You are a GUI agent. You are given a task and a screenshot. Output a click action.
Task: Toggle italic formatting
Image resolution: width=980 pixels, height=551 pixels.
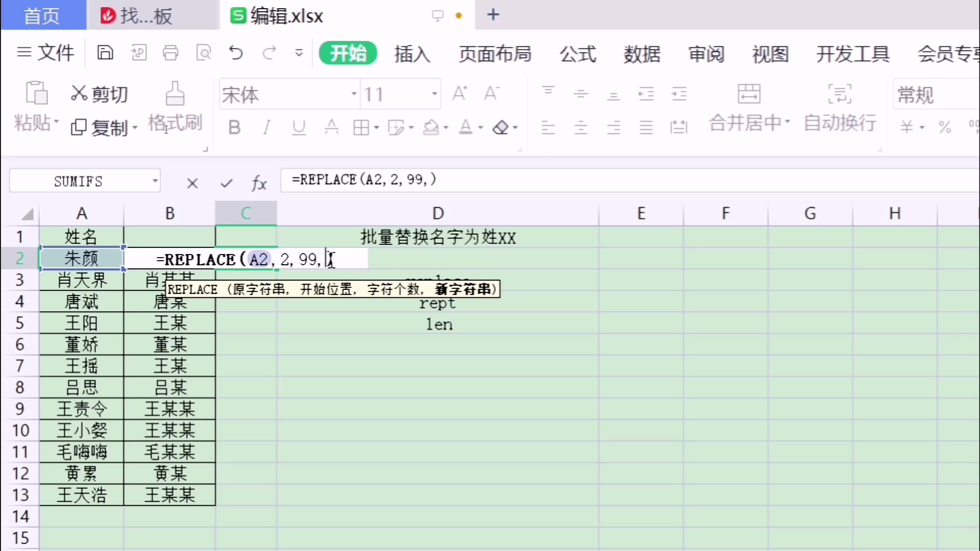[x=266, y=127]
